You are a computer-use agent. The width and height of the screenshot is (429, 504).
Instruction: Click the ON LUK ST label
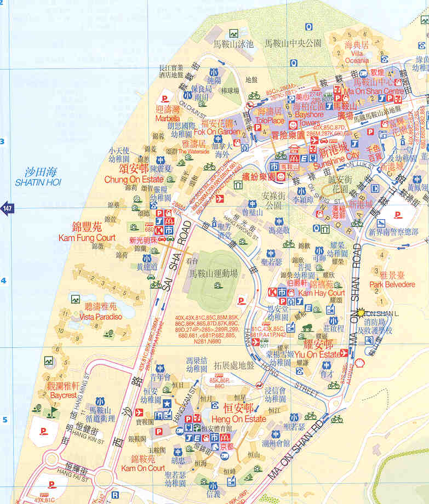point(359,165)
